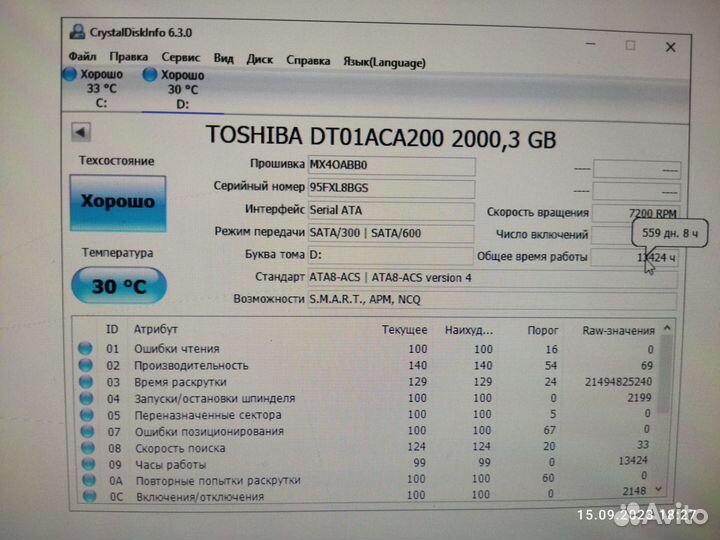Click the Возможности field S.M.A.R.T., APM, NCQ
This screenshot has width=720, height=540.
click(x=492, y=300)
